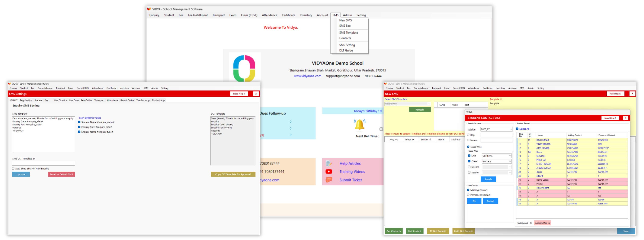Open SMS Box from the SMS menu
644x240 pixels.
coord(345,26)
